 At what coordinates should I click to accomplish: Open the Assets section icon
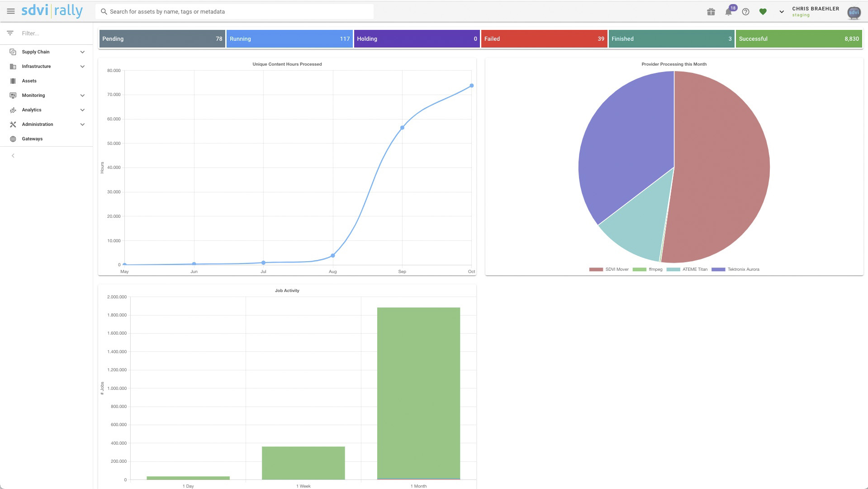click(12, 81)
